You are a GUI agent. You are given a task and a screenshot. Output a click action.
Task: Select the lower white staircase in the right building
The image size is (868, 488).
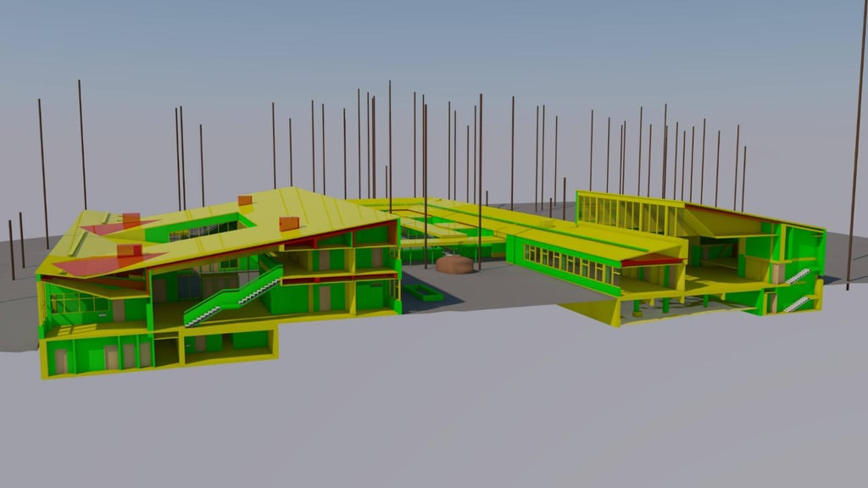795,303
